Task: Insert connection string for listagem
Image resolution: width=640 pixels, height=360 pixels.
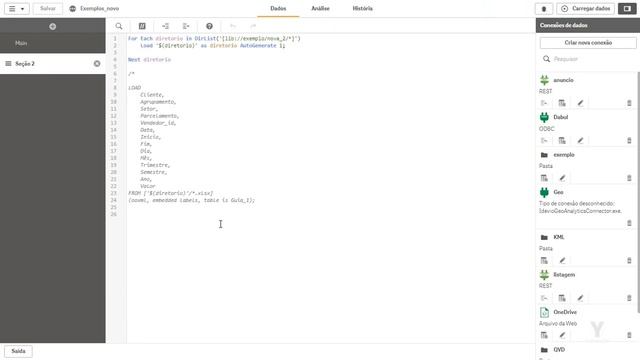Action: [x=544, y=298]
